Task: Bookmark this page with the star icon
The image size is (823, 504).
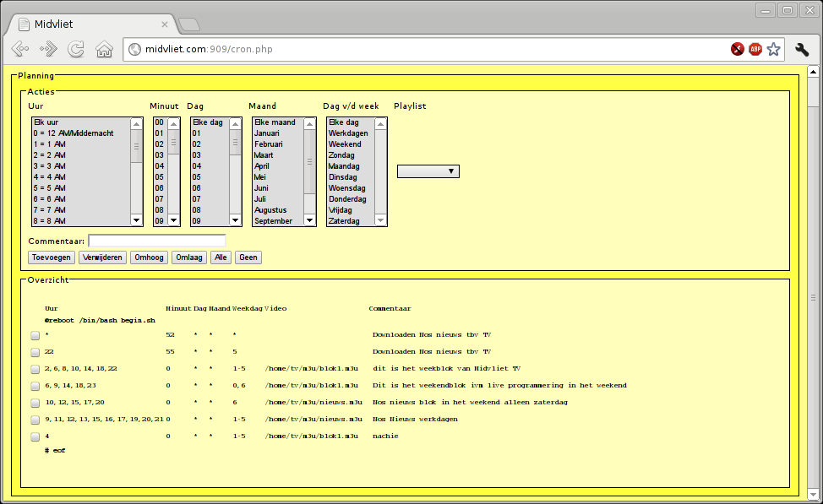Action: [x=773, y=49]
